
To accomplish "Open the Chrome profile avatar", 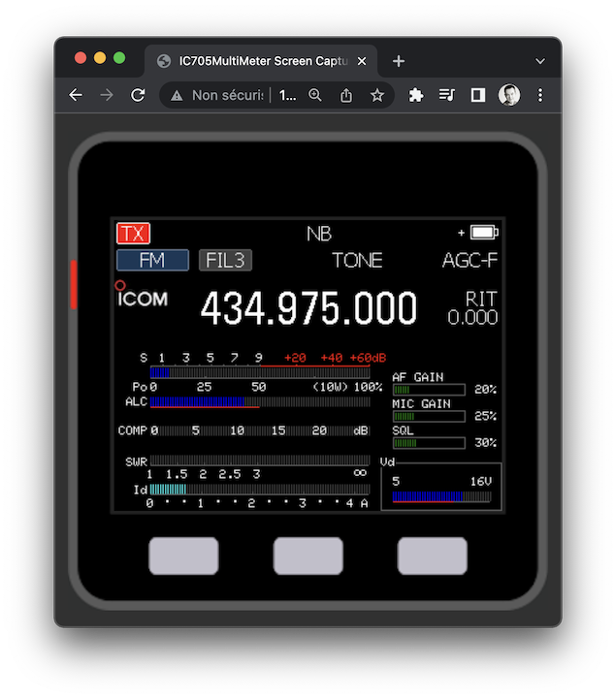I will tap(509, 95).
